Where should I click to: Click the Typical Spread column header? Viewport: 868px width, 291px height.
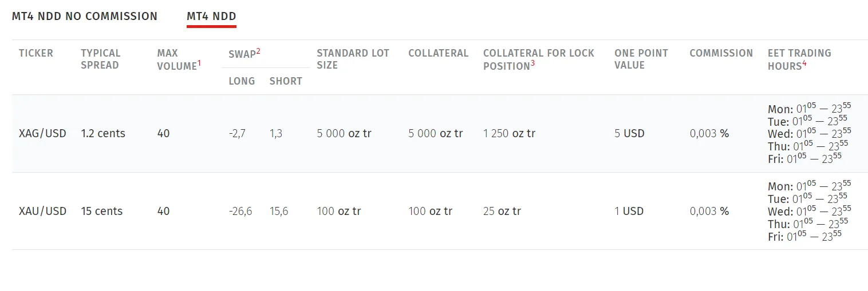pyautogui.click(x=101, y=59)
